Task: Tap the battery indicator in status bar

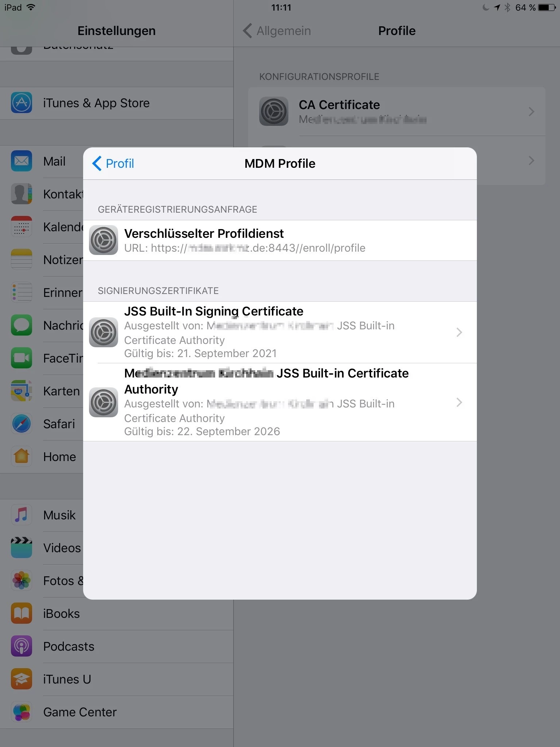Action: (x=547, y=7)
